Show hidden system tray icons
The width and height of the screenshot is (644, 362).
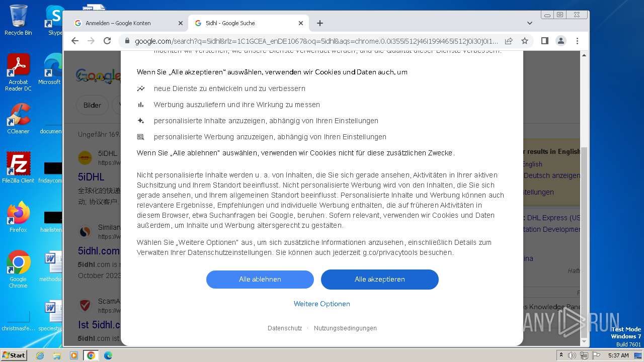[561, 355]
